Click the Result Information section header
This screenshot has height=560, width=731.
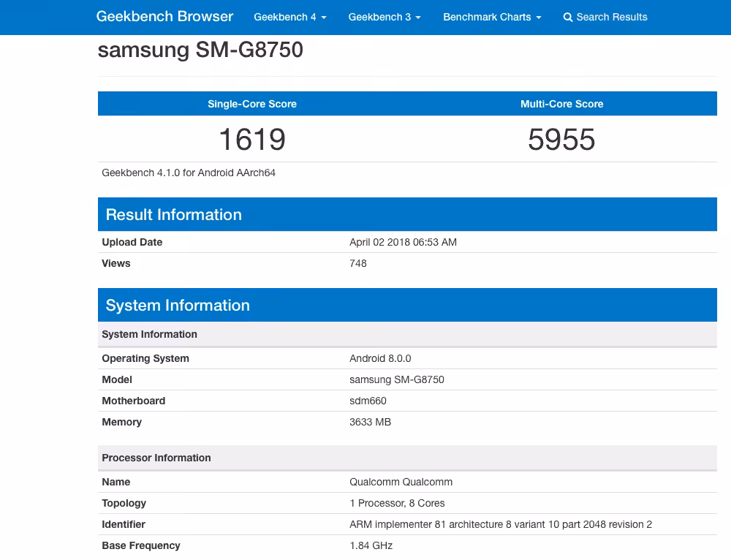pos(173,214)
